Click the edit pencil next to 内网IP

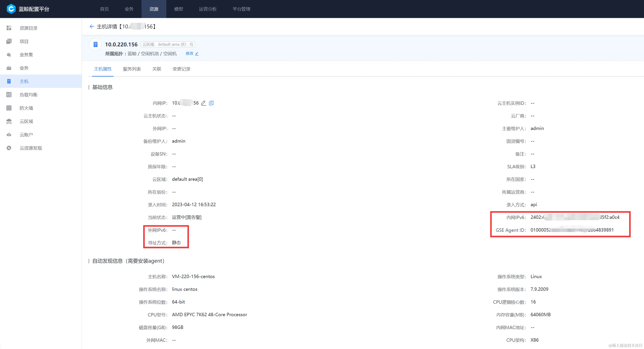(204, 103)
